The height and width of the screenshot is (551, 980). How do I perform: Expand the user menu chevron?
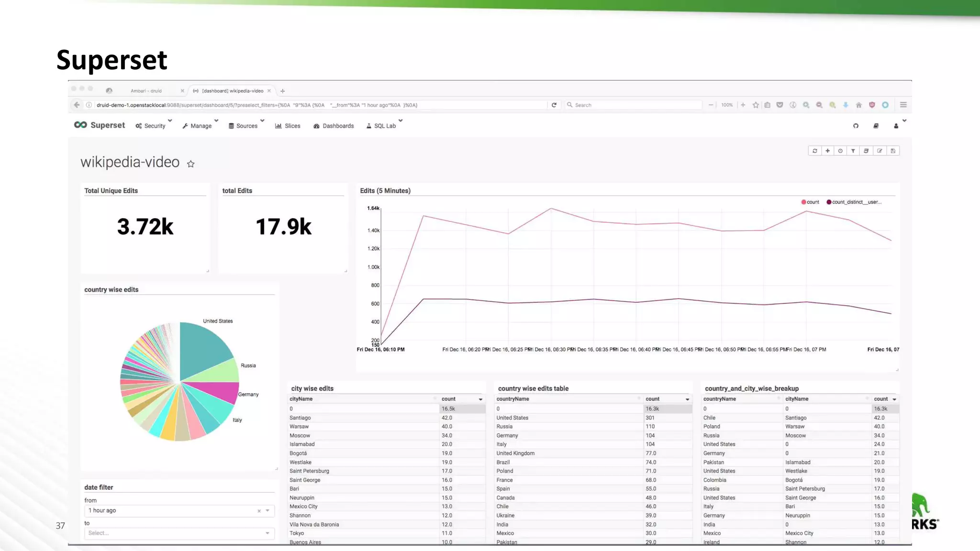point(904,121)
